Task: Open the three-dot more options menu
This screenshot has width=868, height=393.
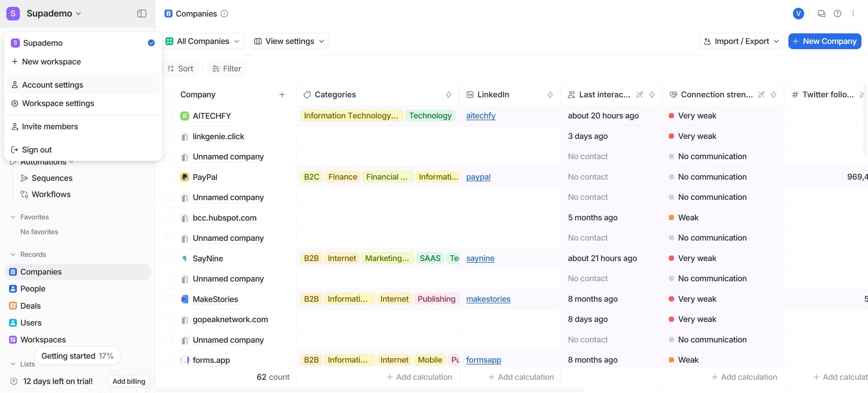Action: [853, 14]
